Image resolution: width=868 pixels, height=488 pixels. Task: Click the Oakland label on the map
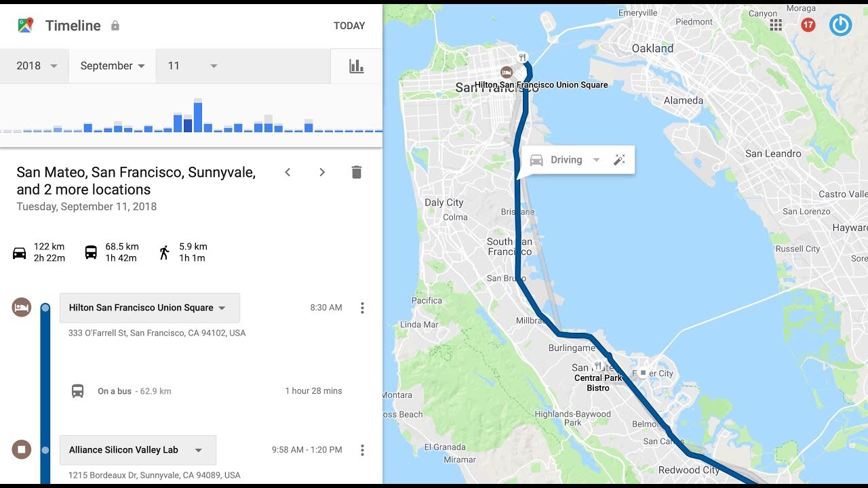tap(652, 49)
